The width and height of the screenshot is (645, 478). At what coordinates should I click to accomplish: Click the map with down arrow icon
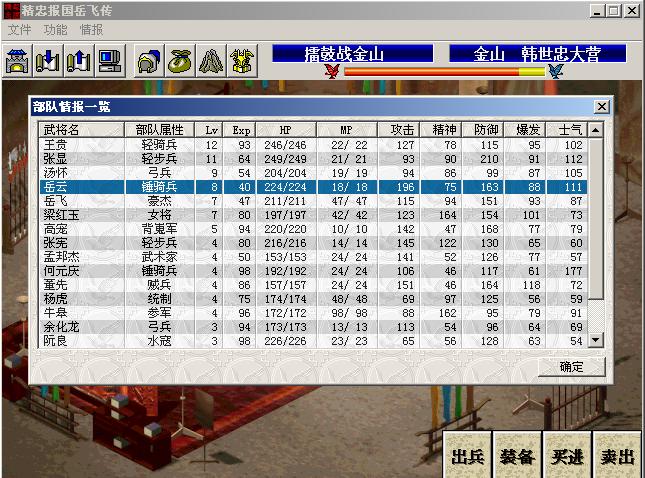click(x=48, y=61)
